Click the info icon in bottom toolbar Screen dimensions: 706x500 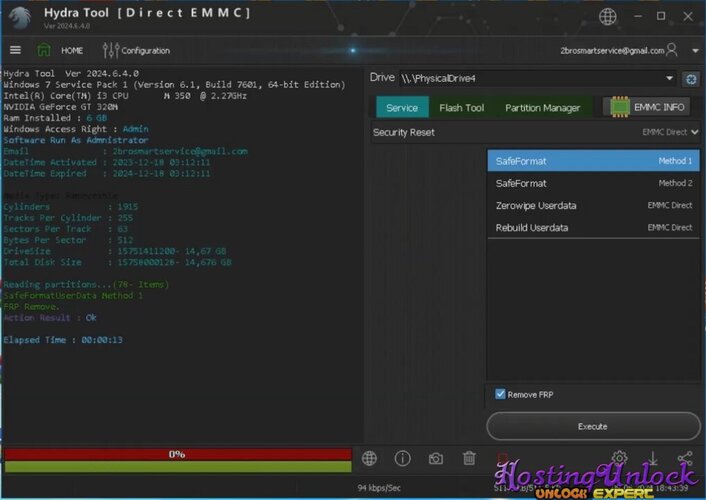click(402, 458)
